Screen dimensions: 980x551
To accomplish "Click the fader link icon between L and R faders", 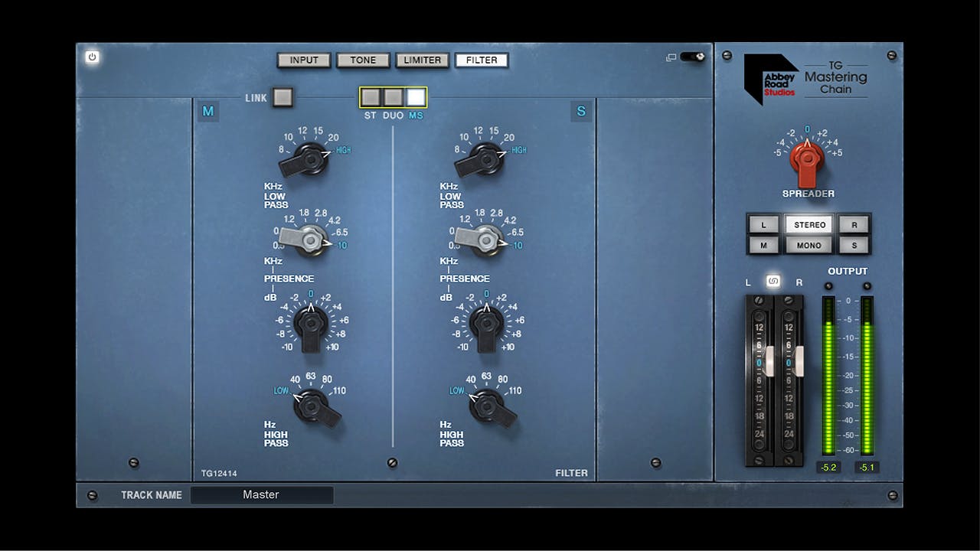I will (x=775, y=282).
